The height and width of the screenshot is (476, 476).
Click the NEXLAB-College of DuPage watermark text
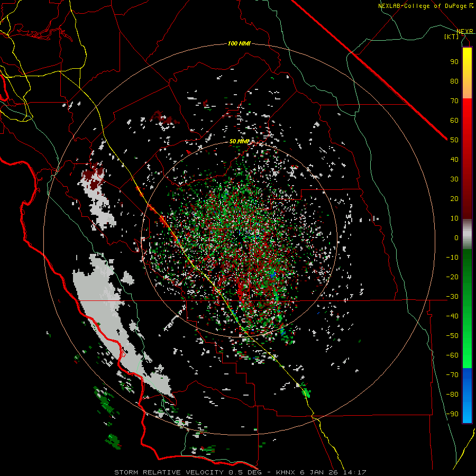point(422,6)
